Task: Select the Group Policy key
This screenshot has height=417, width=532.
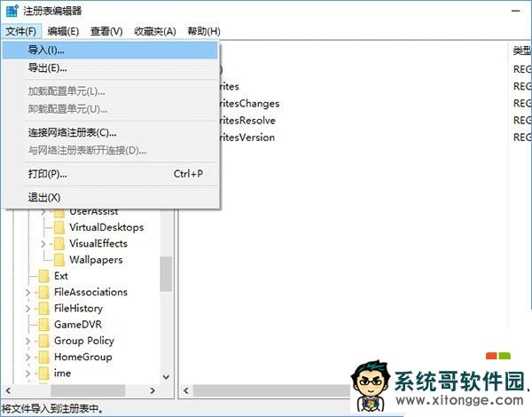Action: tap(84, 341)
